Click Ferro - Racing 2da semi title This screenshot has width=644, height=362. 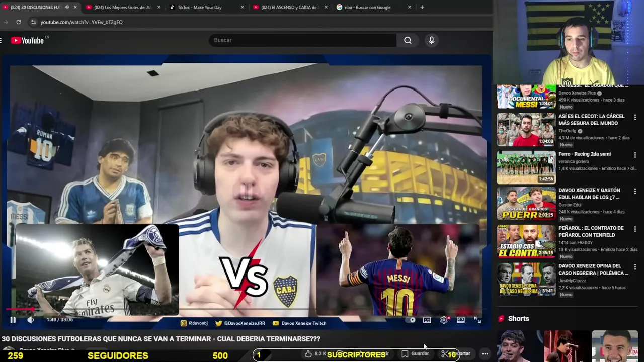tap(585, 154)
